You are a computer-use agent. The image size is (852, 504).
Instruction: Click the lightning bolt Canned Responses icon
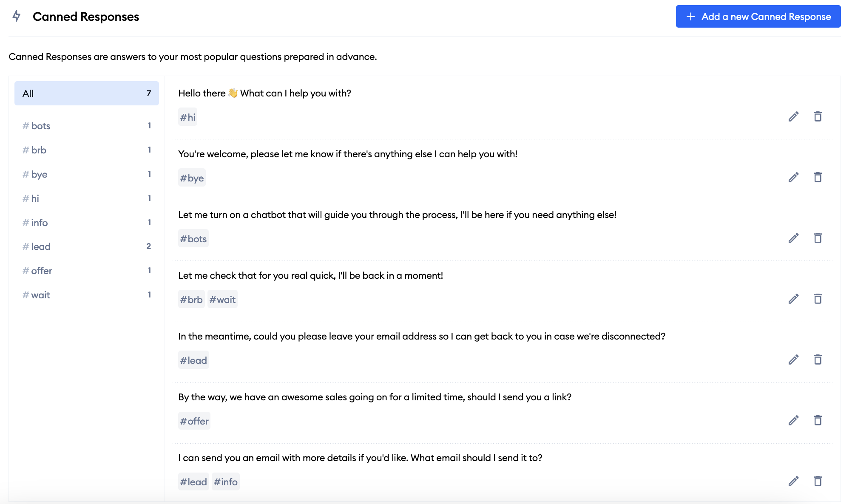[x=17, y=16]
